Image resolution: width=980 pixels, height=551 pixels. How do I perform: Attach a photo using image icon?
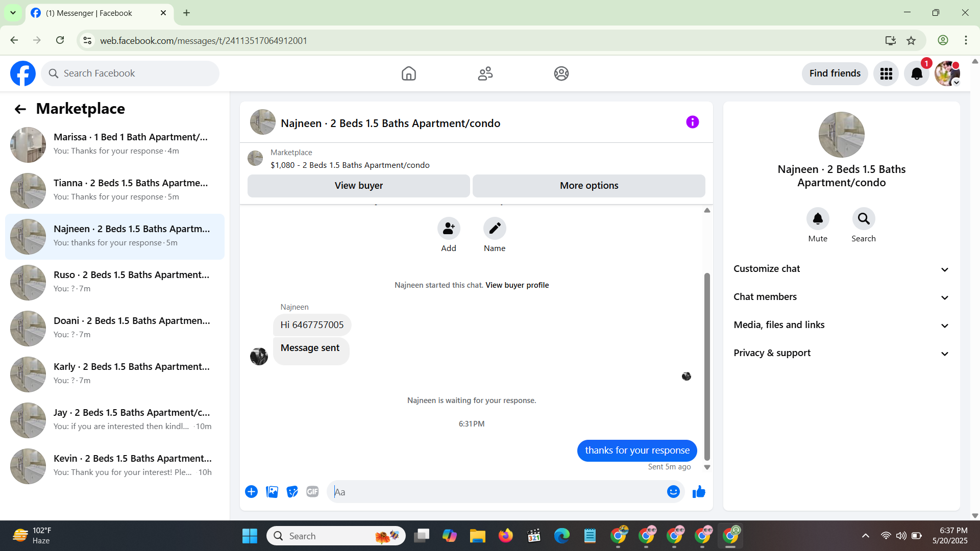tap(272, 491)
